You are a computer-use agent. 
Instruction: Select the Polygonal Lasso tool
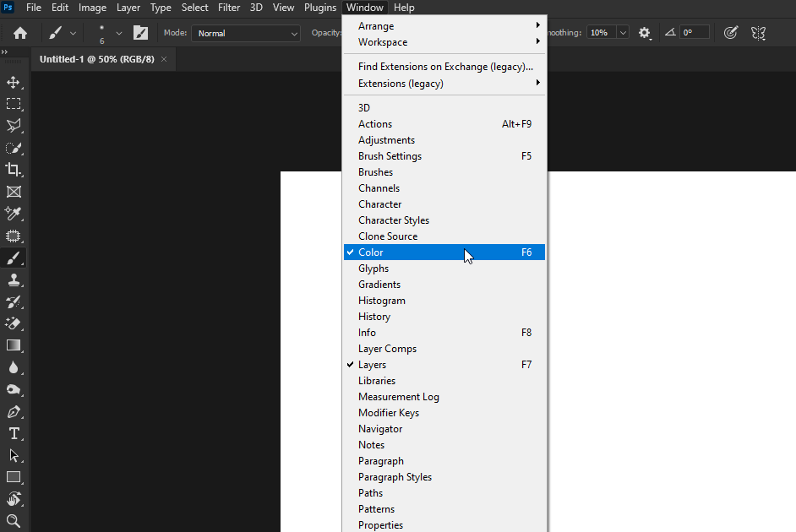(14, 126)
